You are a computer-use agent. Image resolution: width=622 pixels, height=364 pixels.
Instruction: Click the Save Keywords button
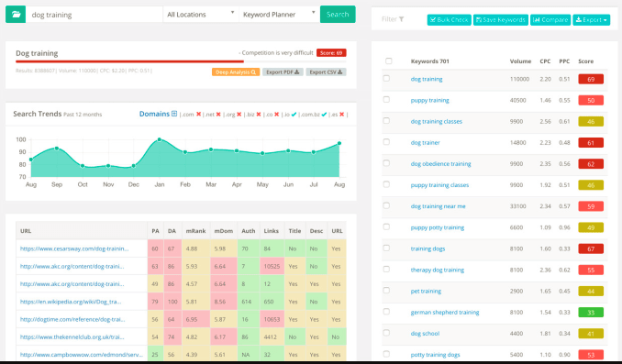(500, 19)
